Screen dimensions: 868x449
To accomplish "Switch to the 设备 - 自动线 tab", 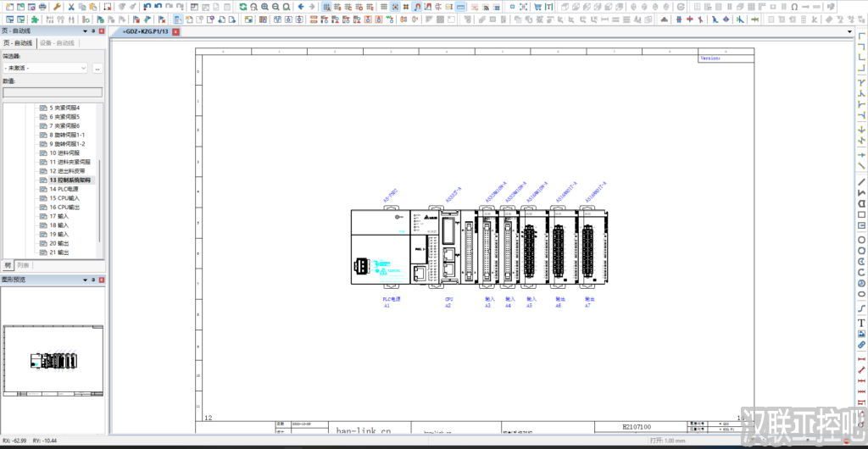I will (57, 43).
